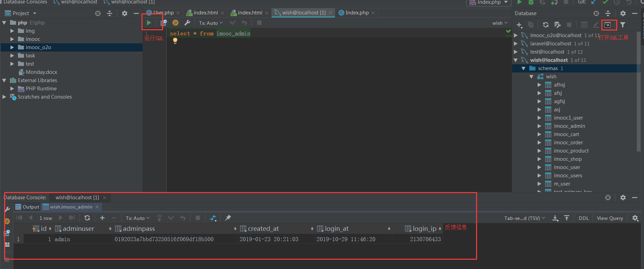Locate current item in Database panel

(596, 13)
